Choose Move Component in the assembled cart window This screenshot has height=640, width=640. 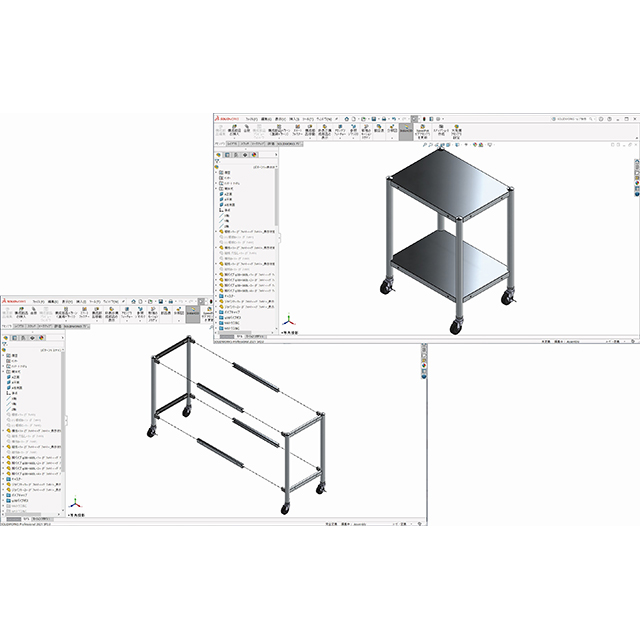point(310,130)
